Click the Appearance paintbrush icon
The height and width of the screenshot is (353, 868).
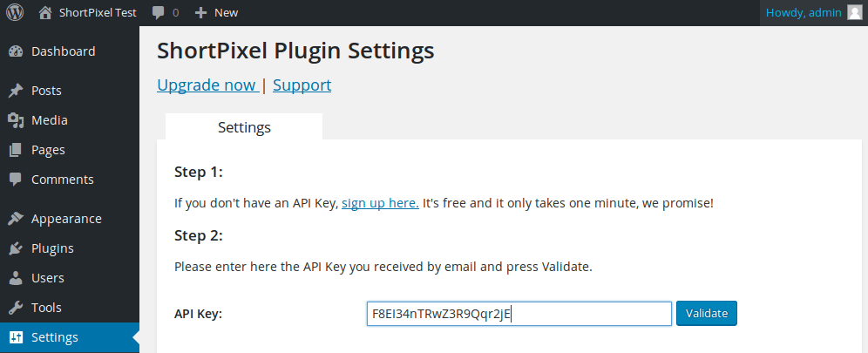[x=16, y=219]
